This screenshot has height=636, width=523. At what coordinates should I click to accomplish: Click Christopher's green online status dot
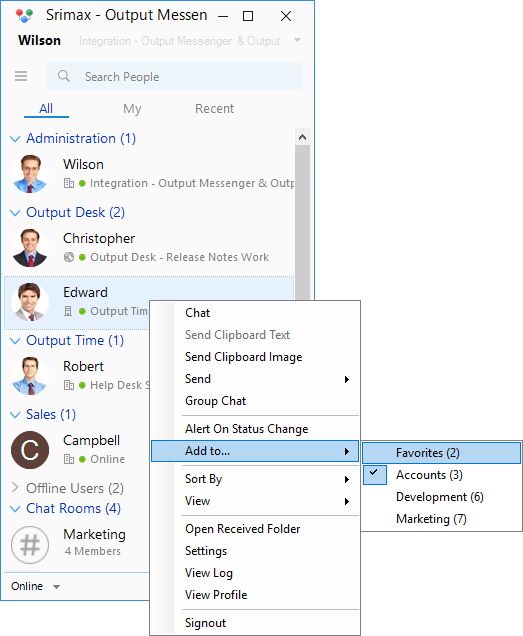82,257
